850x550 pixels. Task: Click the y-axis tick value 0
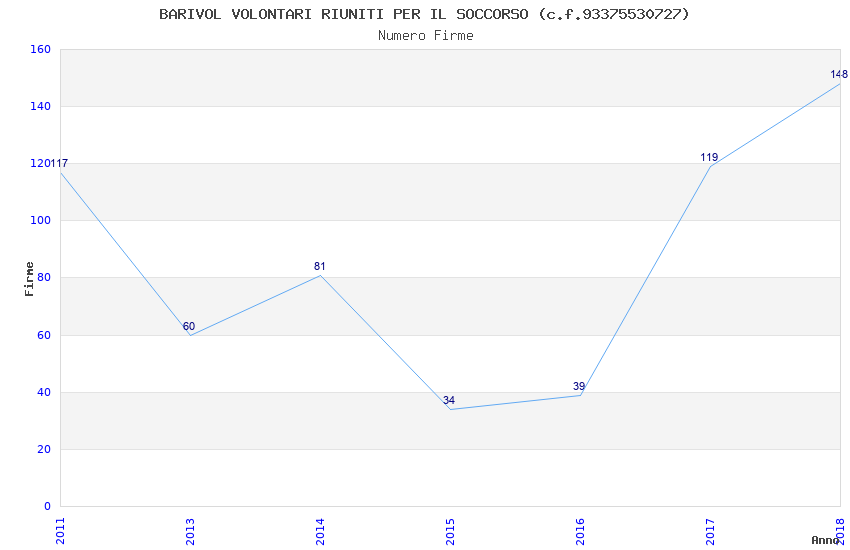(48, 506)
